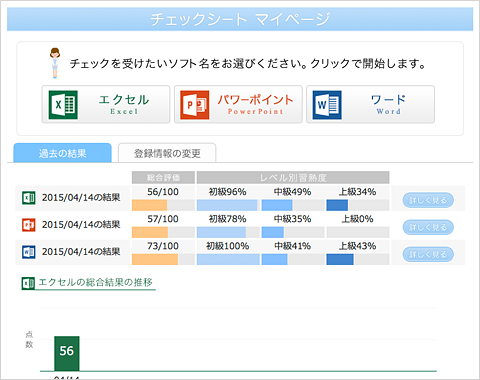Start the パワーポイント PowerPoint check
The image size is (480, 380).
click(x=238, y=104)
